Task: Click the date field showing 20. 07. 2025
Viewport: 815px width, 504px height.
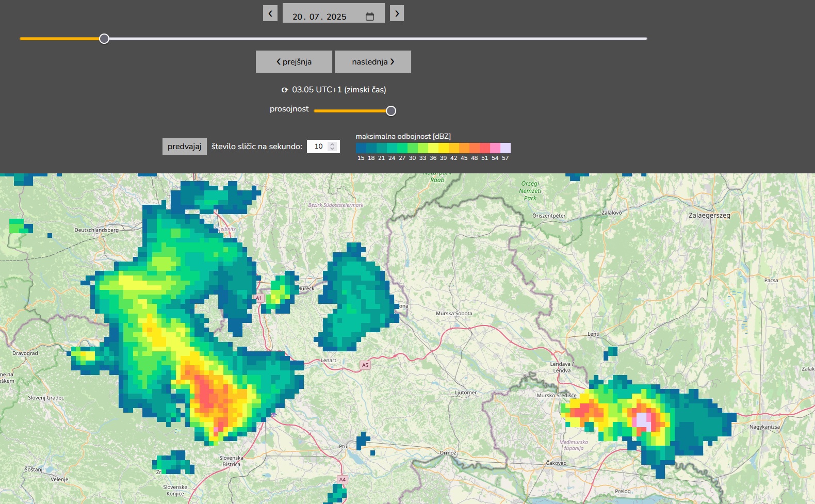Action: click(320, 17)
